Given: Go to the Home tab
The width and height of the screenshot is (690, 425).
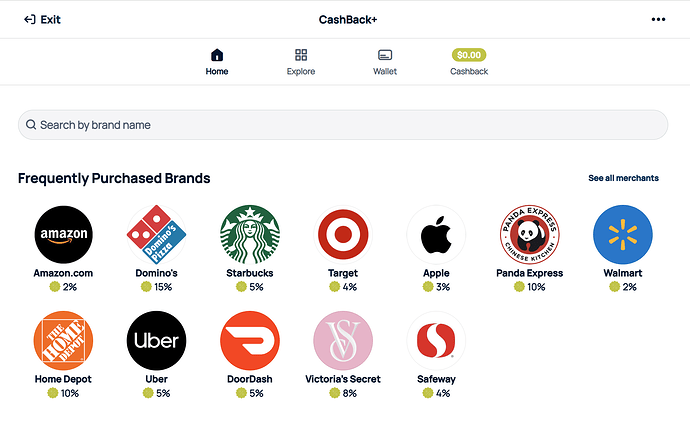Looking at the screenshot, I should (217, 62).
